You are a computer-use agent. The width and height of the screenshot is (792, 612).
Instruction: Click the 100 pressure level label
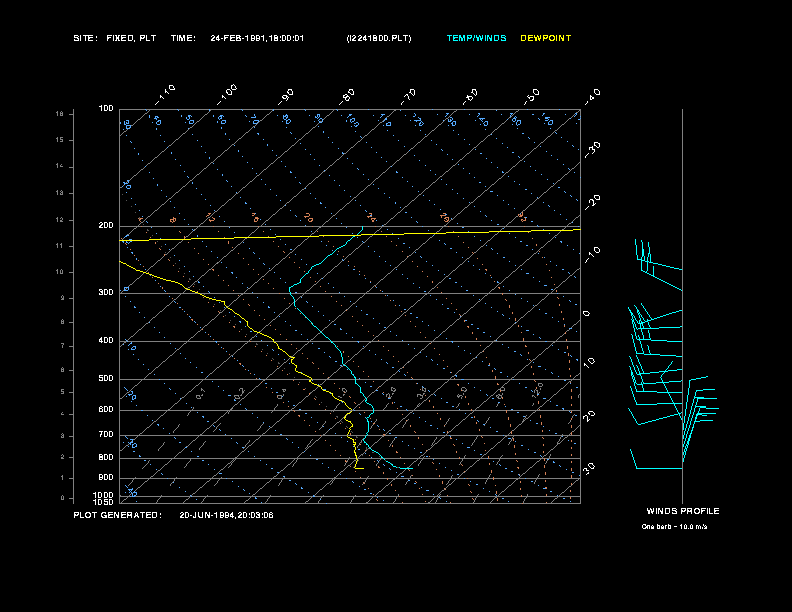pos(106,109)
